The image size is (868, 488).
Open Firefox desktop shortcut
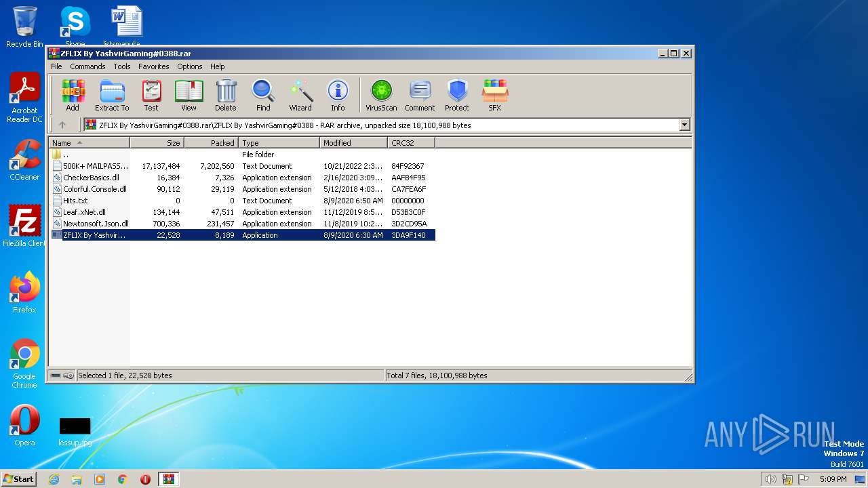point(24,293)
